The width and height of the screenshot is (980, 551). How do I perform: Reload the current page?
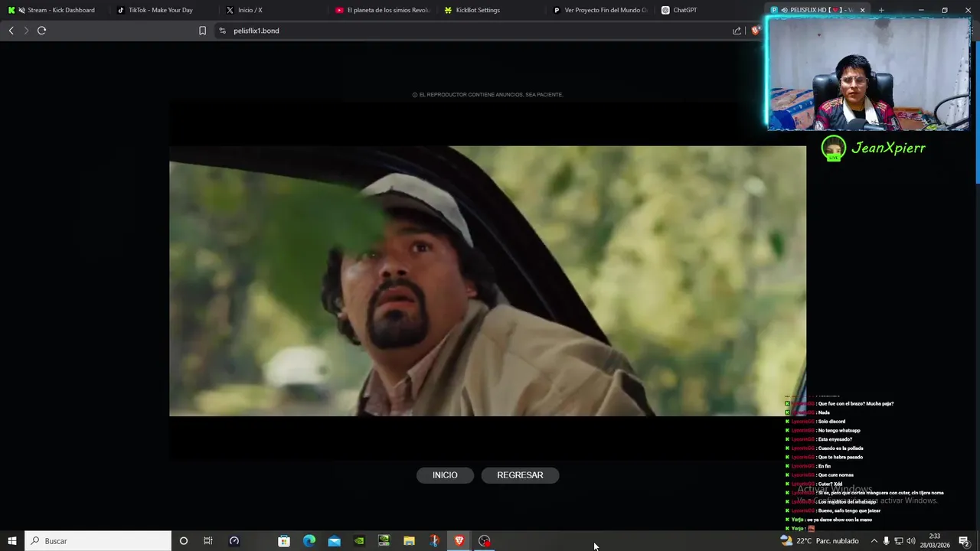(41, 31)
